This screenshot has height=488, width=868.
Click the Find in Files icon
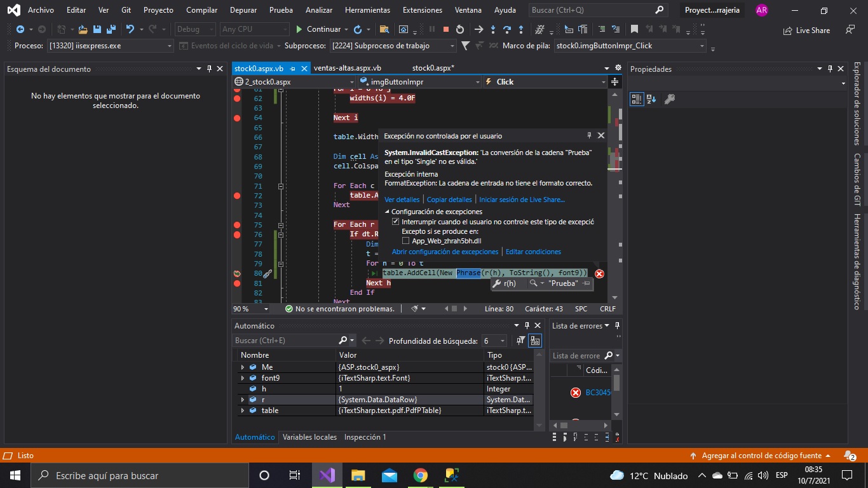384,29
